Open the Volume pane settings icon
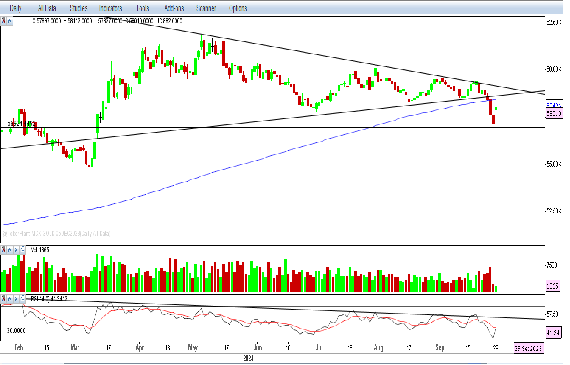 click(23, 250)
